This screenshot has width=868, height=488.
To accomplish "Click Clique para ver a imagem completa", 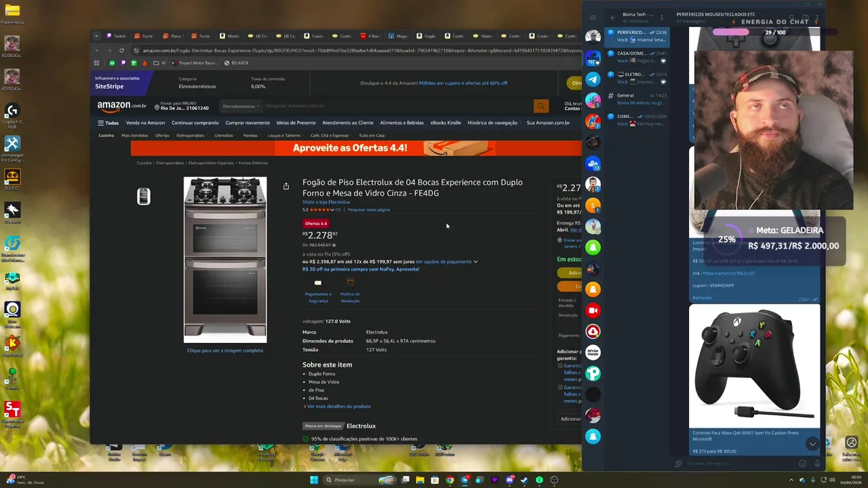I will [225, 350].
